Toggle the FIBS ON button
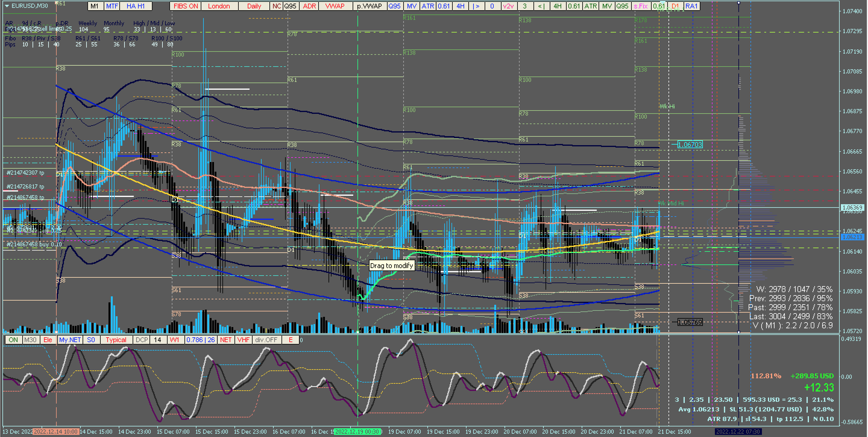The width and height of the screenshot is (868, 437). 186,6
